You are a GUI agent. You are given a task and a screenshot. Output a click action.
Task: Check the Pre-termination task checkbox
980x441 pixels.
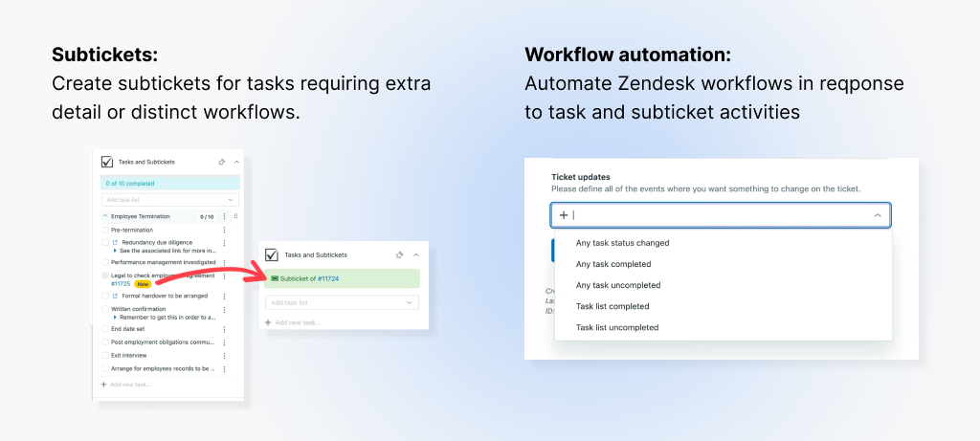pos(105,231)
